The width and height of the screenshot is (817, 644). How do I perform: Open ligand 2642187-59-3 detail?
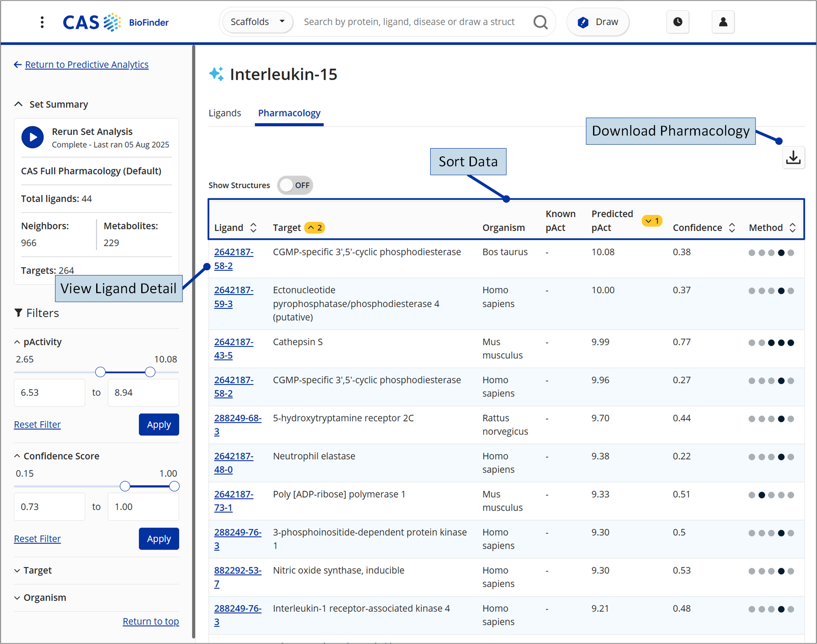[x=233, y=297]
